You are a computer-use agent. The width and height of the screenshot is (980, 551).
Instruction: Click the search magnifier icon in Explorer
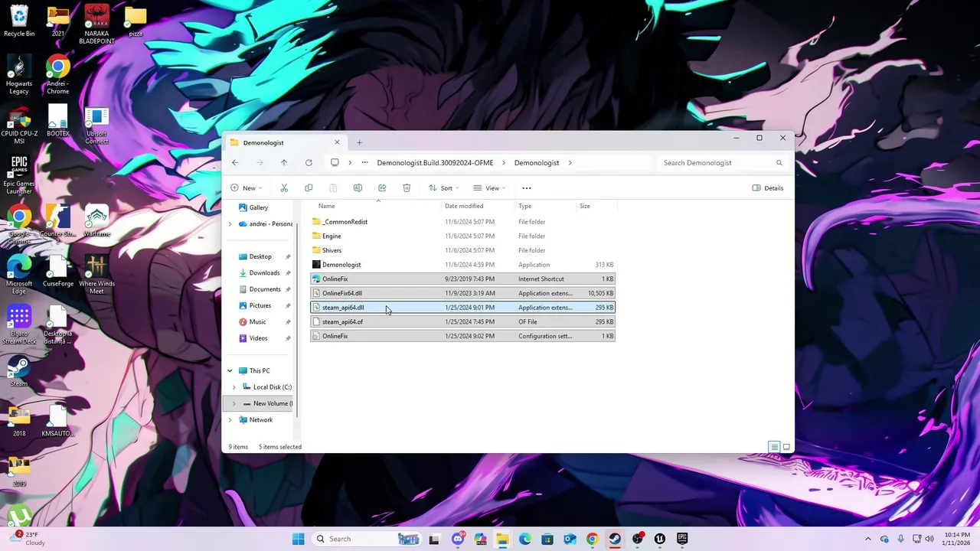pyautogui.click(x=779, y=163)
